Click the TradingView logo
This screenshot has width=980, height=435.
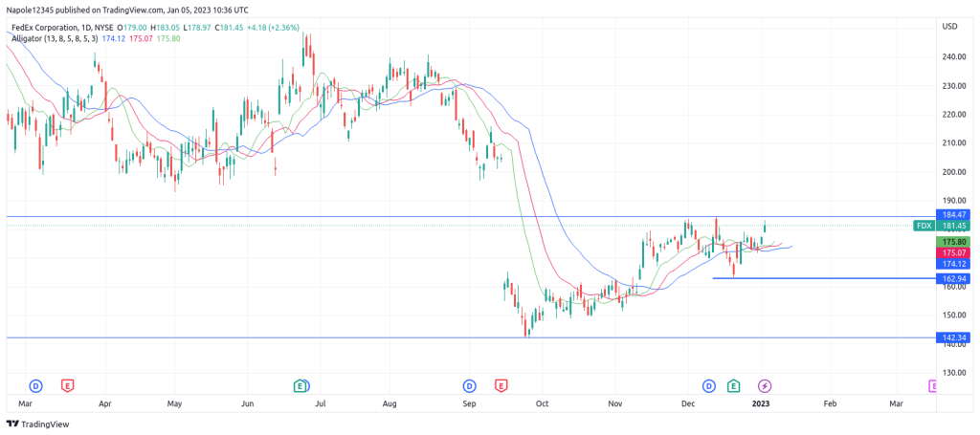click(38, 424)
